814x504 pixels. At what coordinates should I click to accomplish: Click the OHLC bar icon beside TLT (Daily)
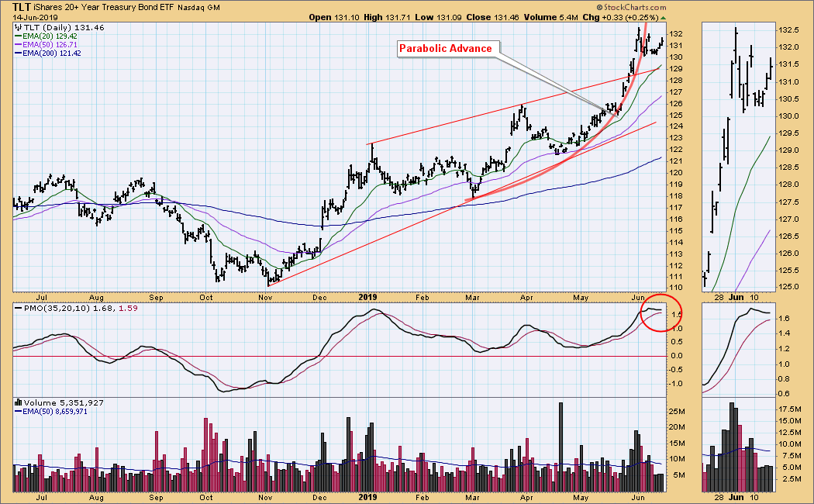click(x=18, y=27)
